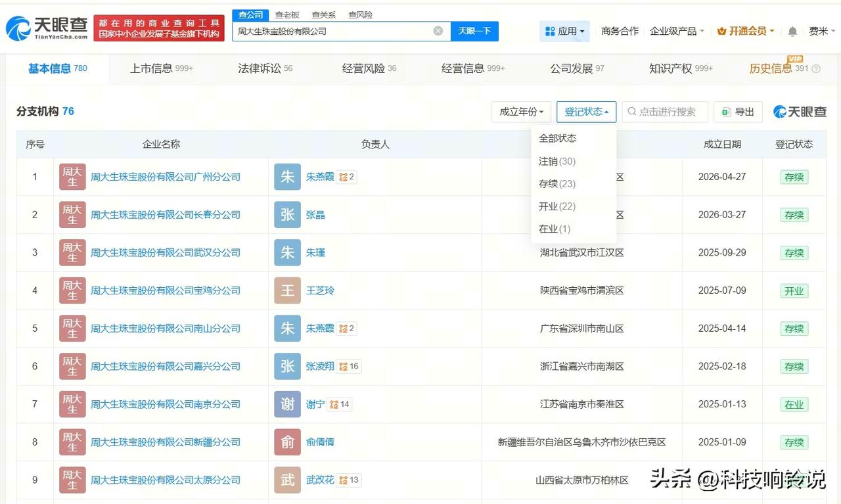Click 开业 status tag in 宝鸡 row
Image resolution: width=841 pixels, height=504 pixels.
click(794, 290)
